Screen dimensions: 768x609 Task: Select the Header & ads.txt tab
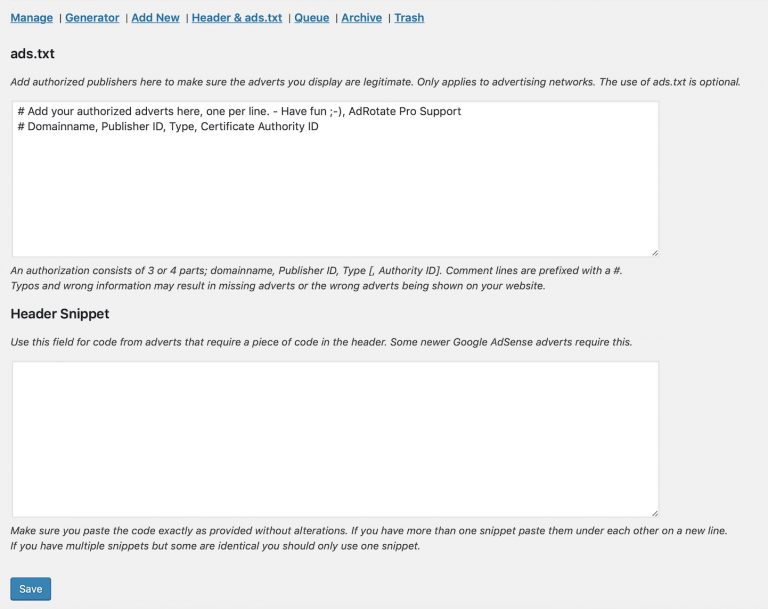[237, 18]
